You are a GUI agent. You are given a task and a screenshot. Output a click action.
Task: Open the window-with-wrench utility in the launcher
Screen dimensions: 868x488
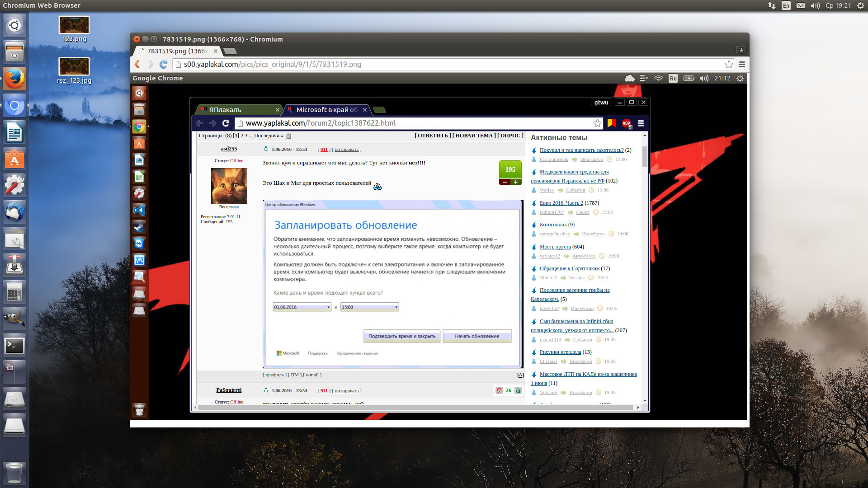[x=14, y=239]
